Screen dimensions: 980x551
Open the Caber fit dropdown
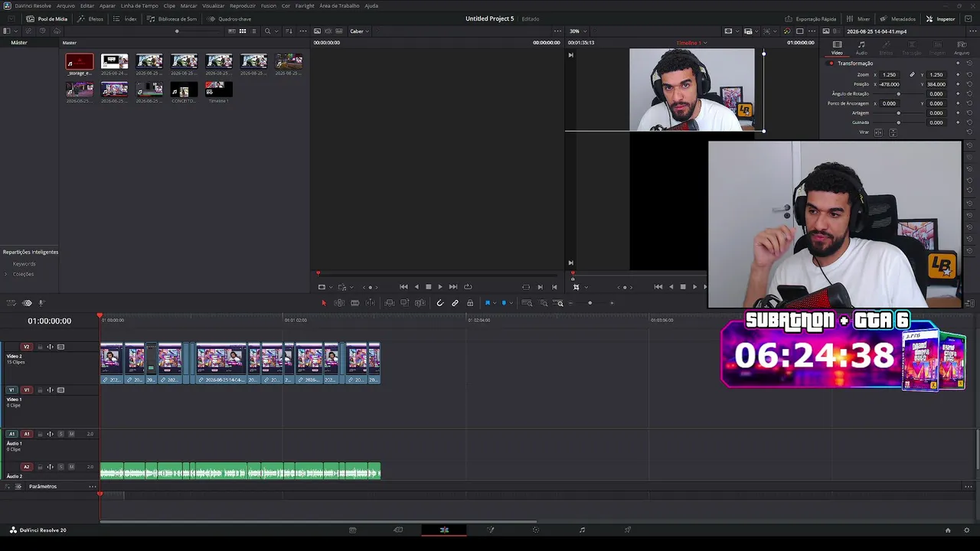[x=359, y=31]
